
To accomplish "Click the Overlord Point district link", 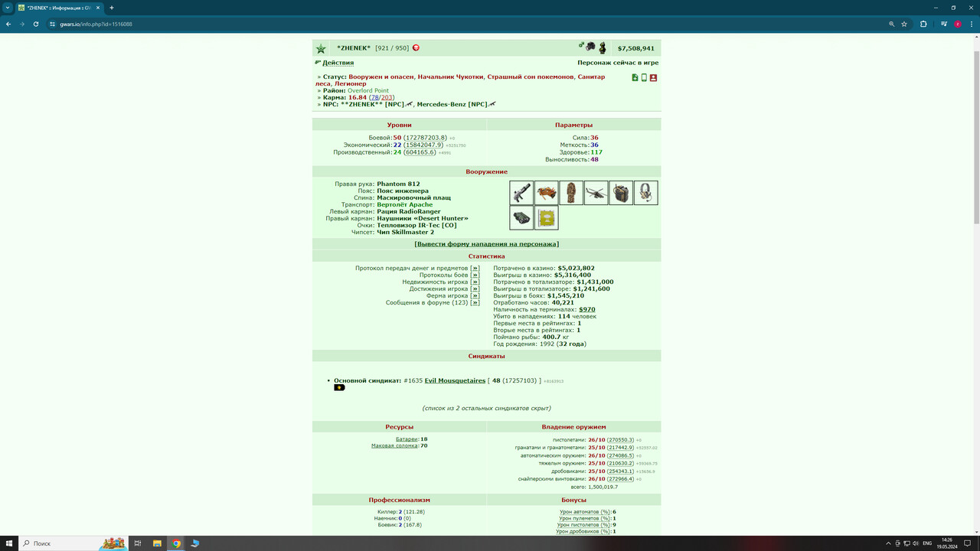I will (368, 90).
